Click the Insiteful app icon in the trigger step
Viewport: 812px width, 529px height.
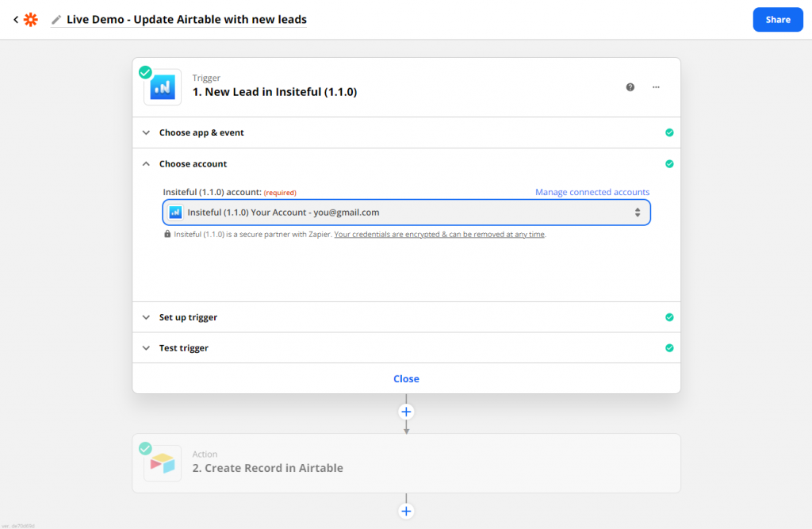coord(163,87)
